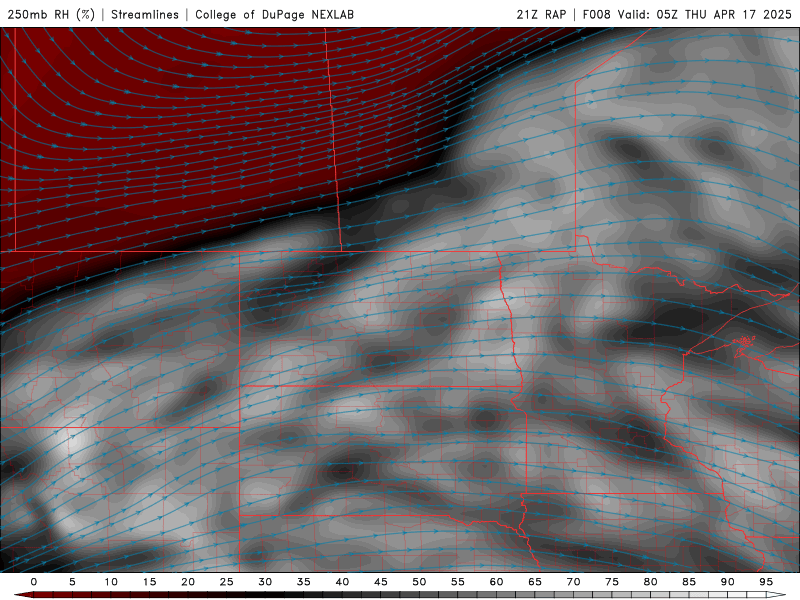This screenshot has width=800, height=600.
Task: Click the '10' label on the color scale
Action: tap(111, 582)
